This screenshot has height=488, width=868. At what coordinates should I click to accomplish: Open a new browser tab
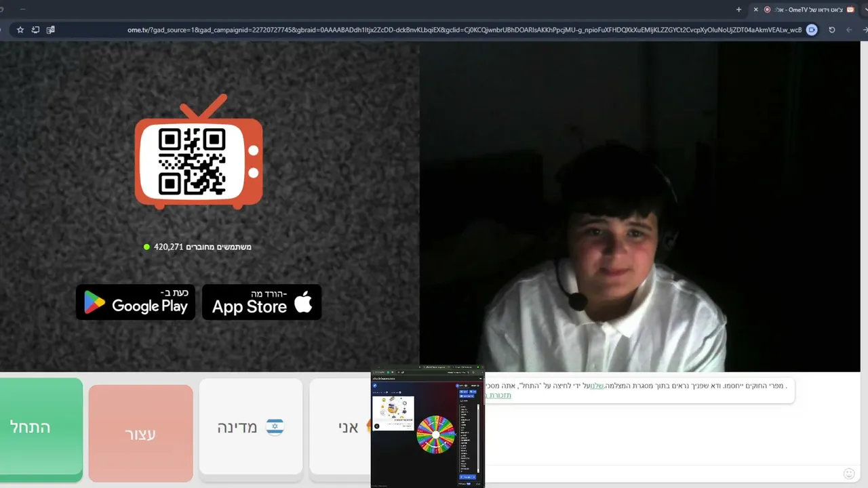click(x=739, y=9)
